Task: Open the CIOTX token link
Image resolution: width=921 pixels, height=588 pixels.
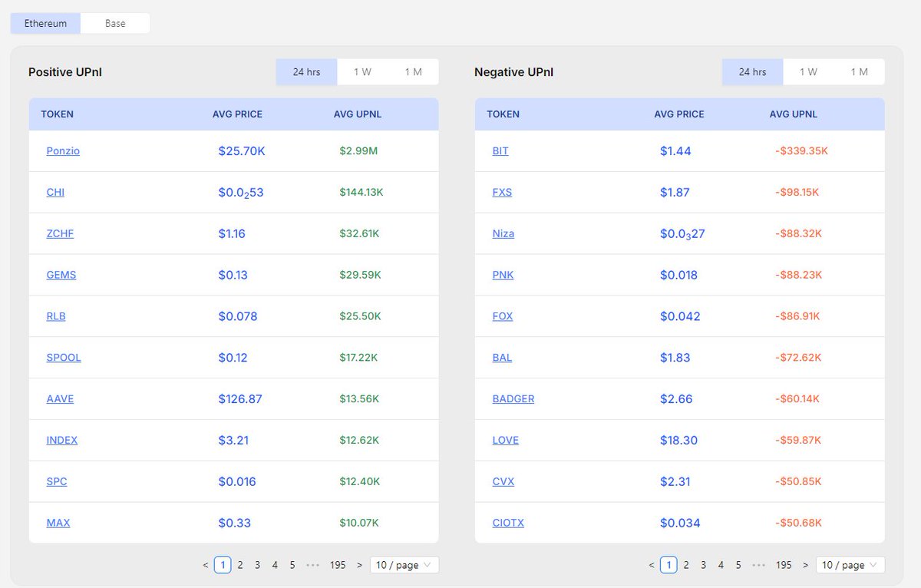Action: (x=508, y=523)
